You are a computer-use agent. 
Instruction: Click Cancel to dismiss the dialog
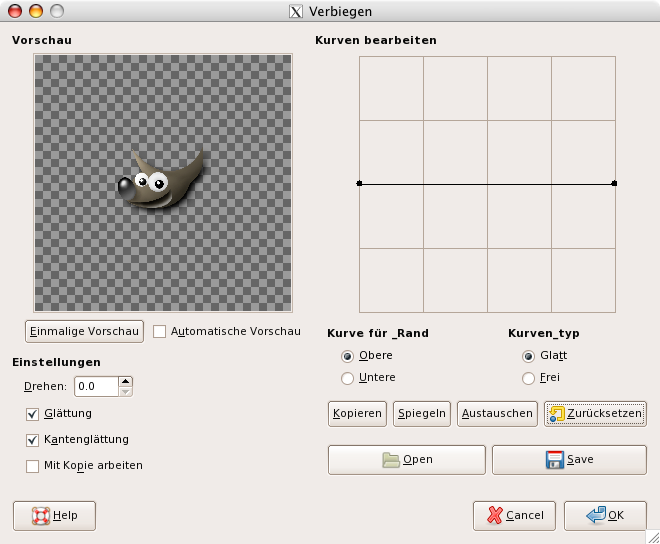[514, 516]
